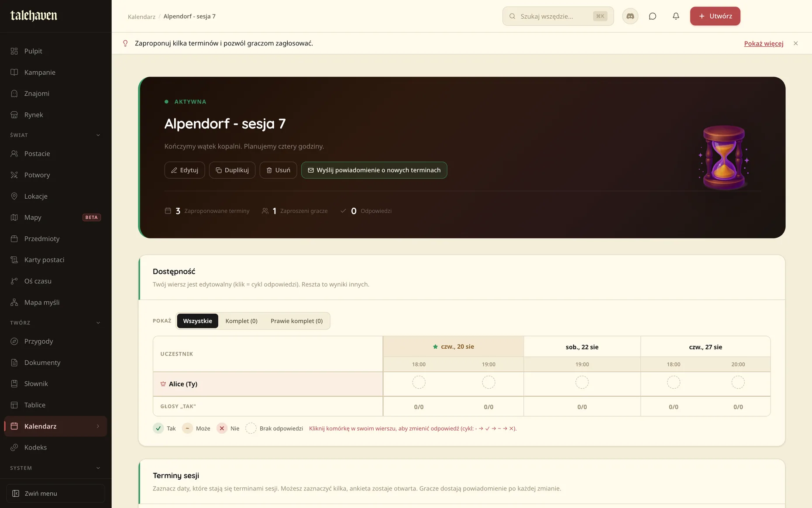
Task: Open chat messages icon
Action: coord(653,16)
